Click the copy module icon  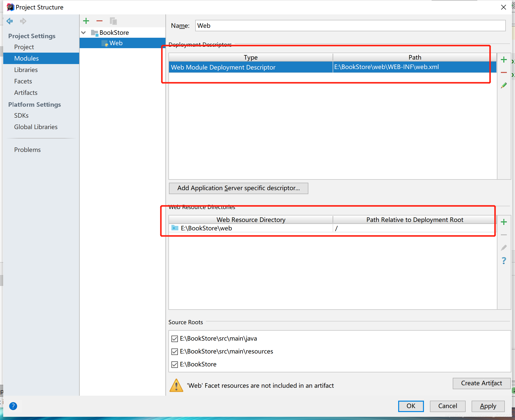[x=113, y=21]
